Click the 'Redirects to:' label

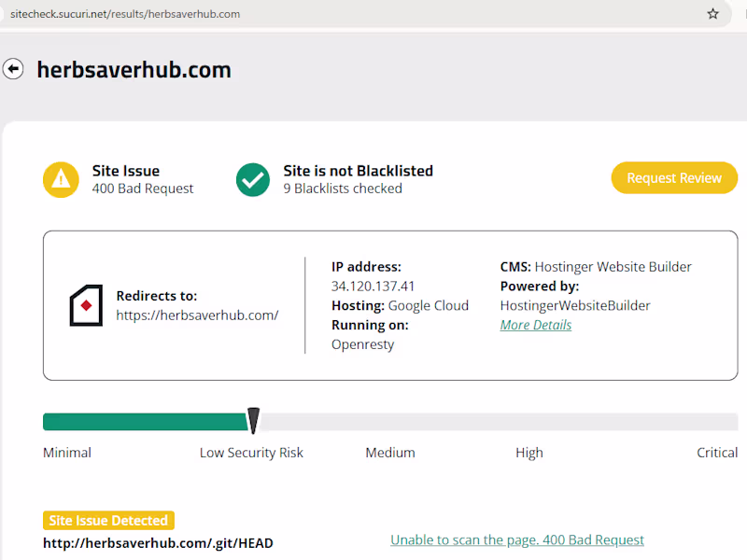(x=156, y=296)
